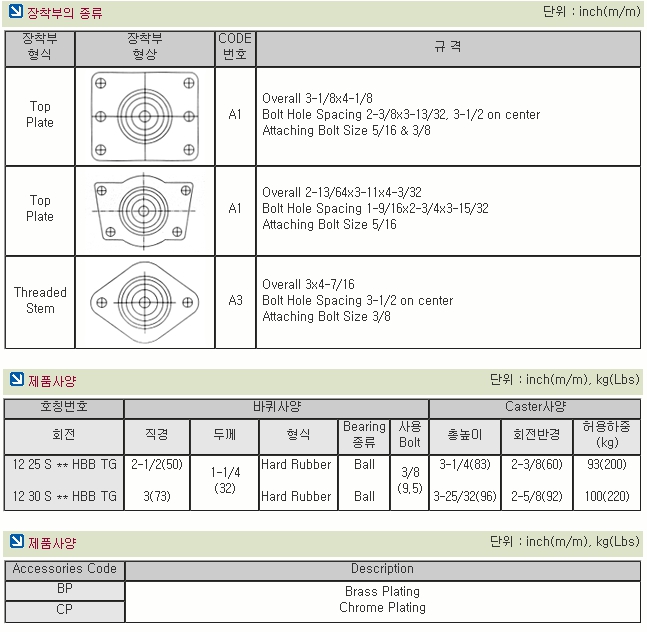Screen dimensions: 647x632
Task: Click the 규격 column header
Action: point(448,47)
